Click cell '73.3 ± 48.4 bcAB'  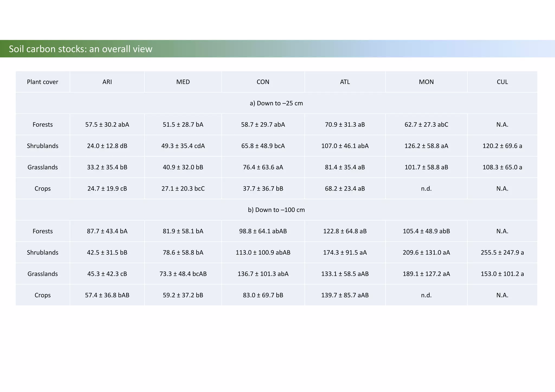183,274
